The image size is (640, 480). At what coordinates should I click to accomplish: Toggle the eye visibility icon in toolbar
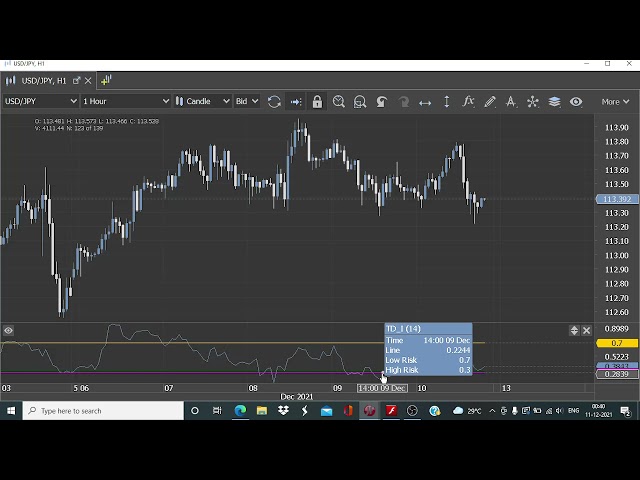pyautogui.click(x=576, y=101)
